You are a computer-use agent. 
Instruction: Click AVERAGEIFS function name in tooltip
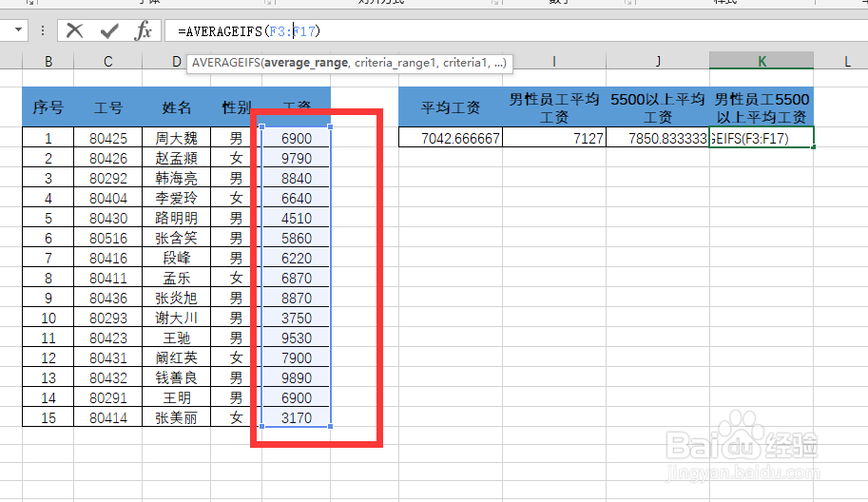coord(226,63)
